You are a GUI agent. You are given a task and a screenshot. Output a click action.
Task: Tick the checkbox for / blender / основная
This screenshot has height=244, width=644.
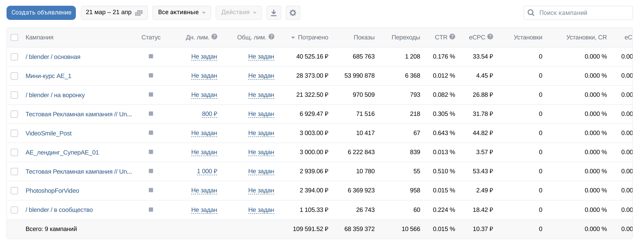click(x=15, y=57)
